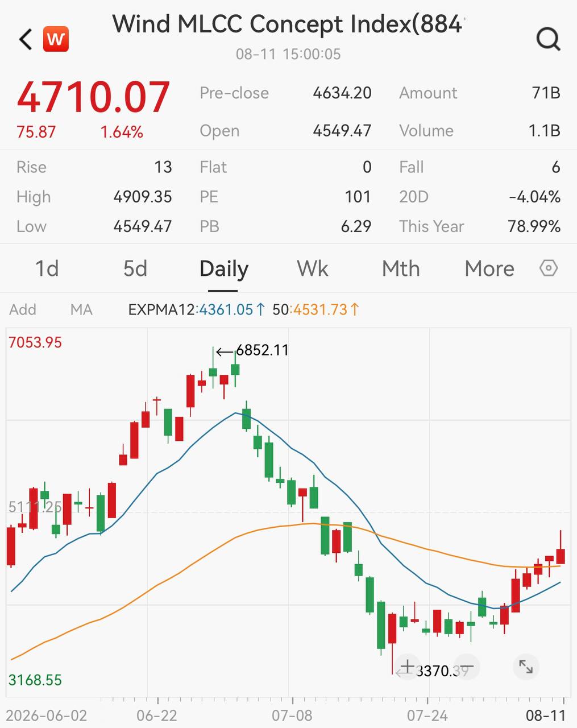
Task: Select the 1d chart period
Action: click(x=47, y=268)
